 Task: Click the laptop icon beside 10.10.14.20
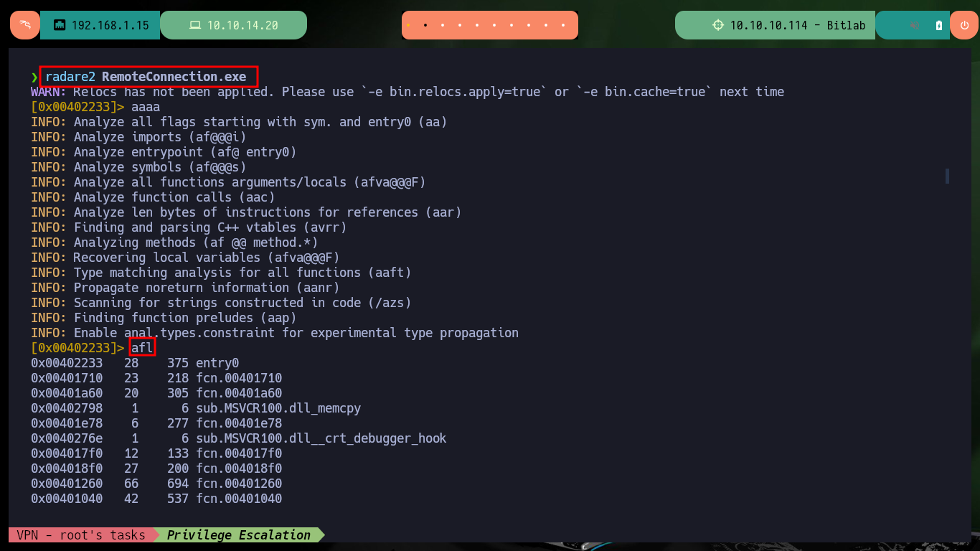pos(194,25)
